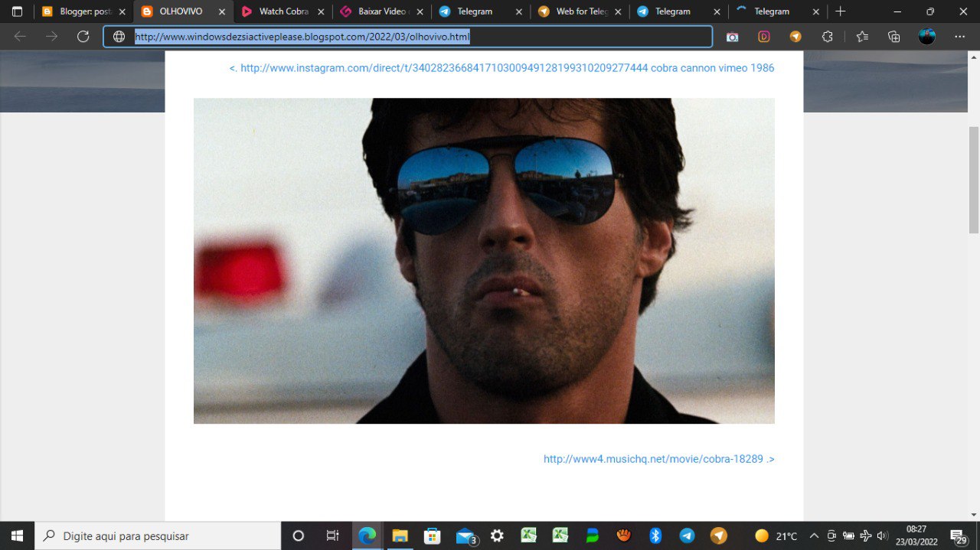This screenshot has height=550, width=980.
Task: Go back to previous page
Action: 20,37
